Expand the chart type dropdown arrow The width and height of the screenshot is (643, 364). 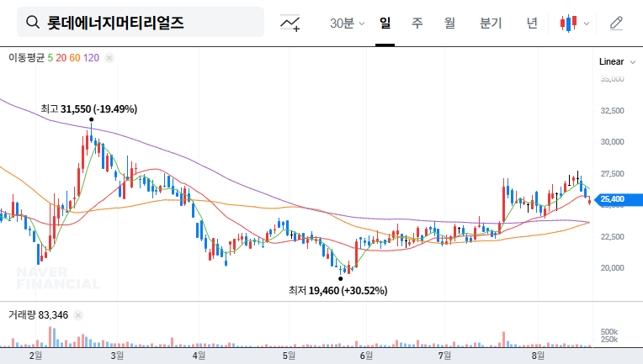point(587,24)
